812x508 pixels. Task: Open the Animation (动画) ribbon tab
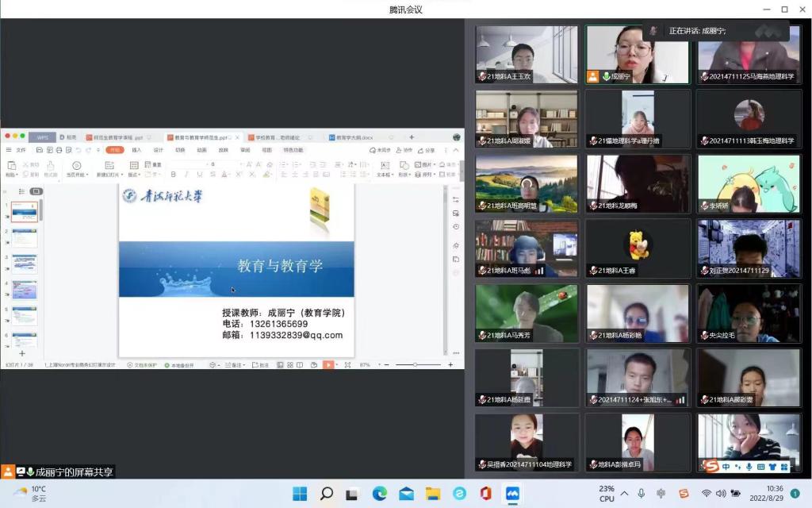[x=201, y=150]
